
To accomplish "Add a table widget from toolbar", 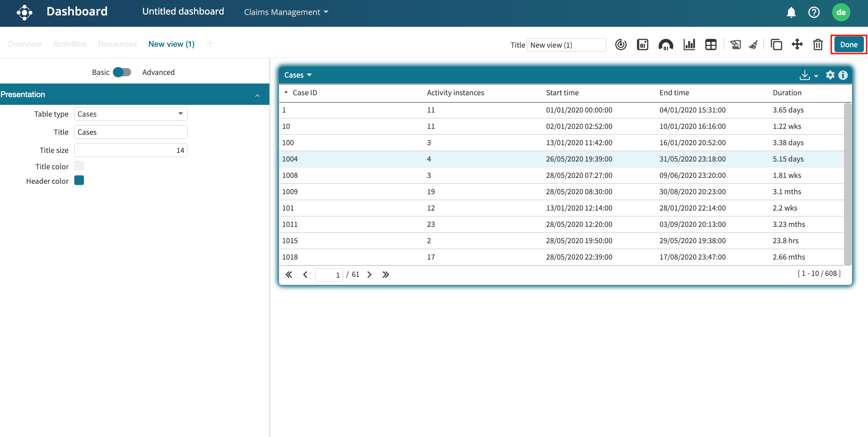I will click(x=711, y=44).
